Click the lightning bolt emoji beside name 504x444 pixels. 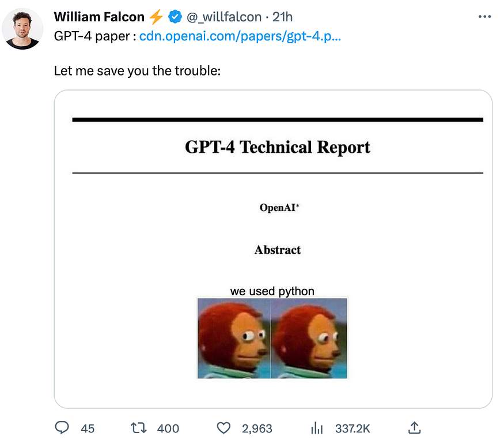click(157, 17)
